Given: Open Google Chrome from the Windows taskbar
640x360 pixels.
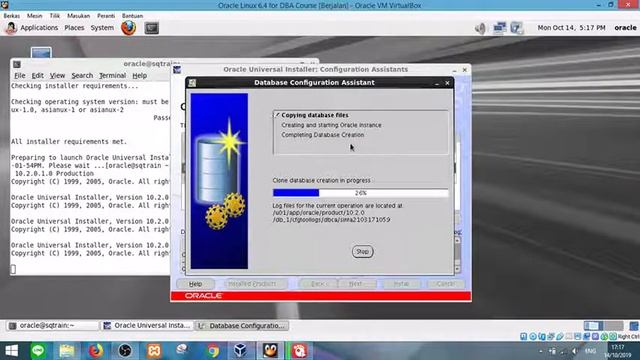Looking at the screenshot, I should click(212, 351).
